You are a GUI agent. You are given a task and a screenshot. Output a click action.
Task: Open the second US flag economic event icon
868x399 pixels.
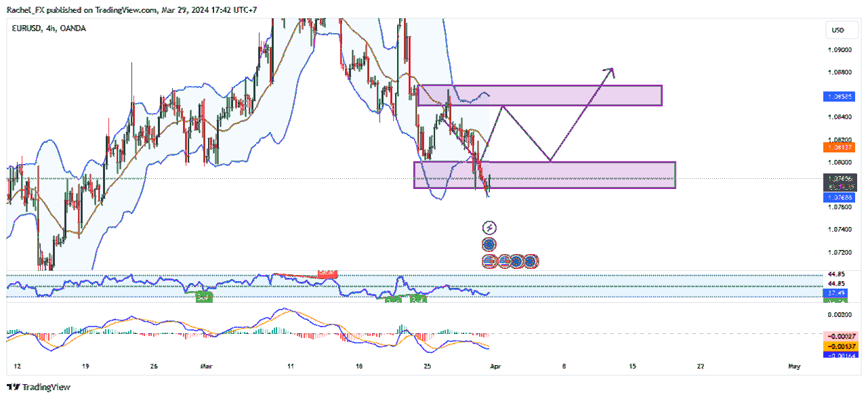503,260
